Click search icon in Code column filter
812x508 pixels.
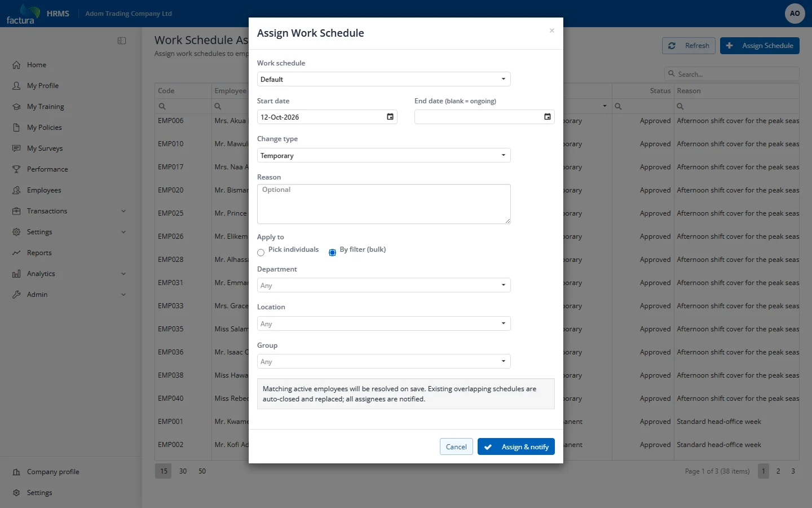162,106
